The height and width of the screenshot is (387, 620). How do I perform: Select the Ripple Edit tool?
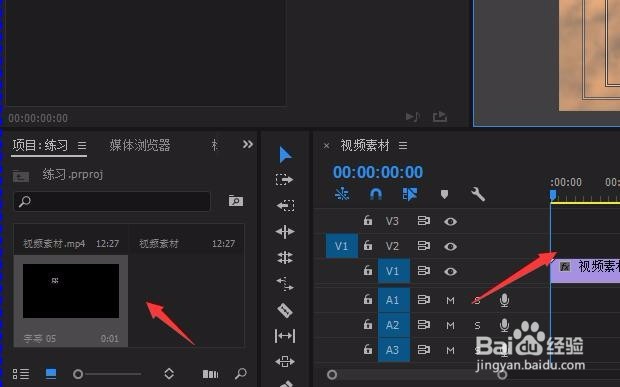[285, 232]
